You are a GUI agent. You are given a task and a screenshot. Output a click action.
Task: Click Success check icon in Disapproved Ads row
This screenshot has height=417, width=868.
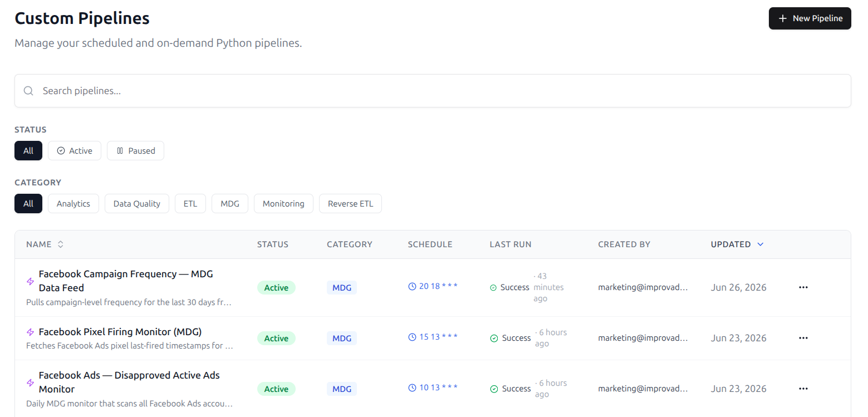(494, 389)
